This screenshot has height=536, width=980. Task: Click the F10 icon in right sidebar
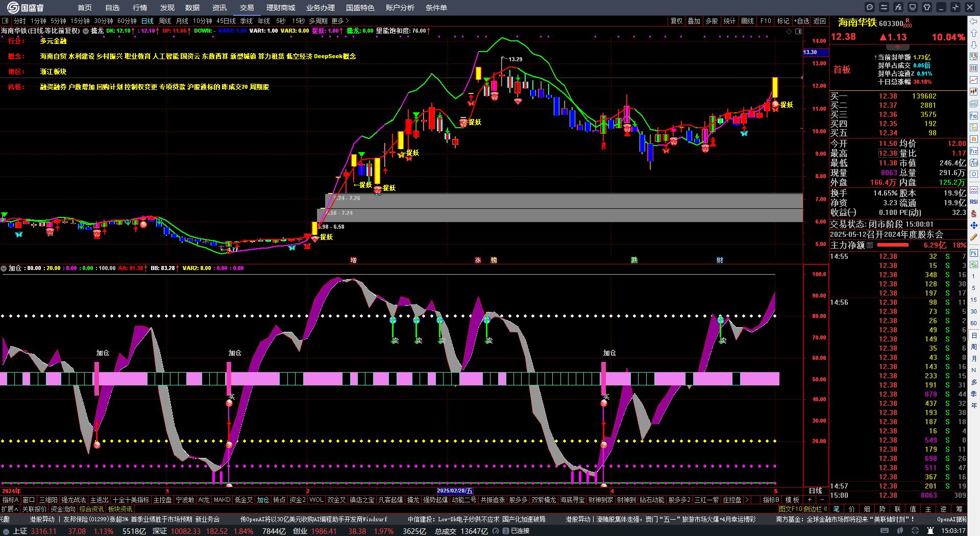974,116
